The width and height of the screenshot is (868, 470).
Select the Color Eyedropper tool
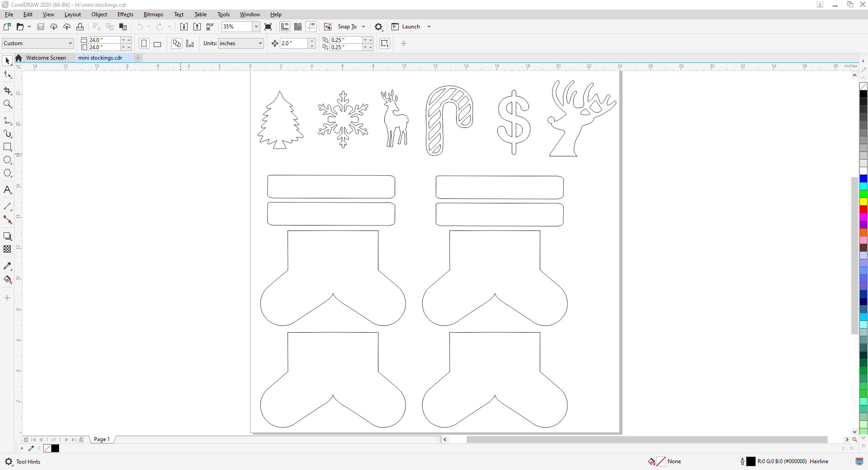(x=7, y=266)
